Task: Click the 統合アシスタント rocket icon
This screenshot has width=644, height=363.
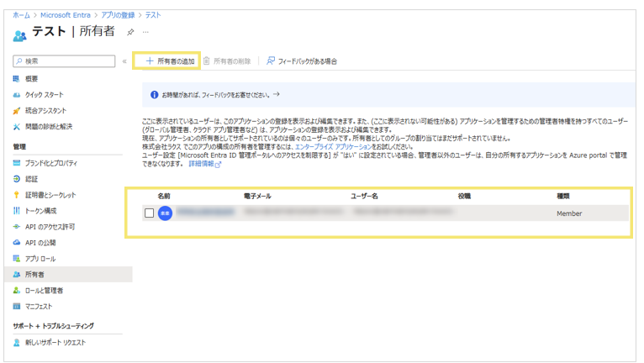Action: 17,111
